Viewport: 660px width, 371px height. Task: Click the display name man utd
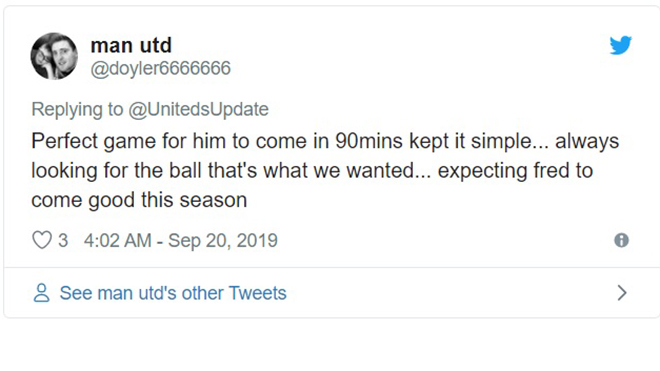tap(131, 45)
